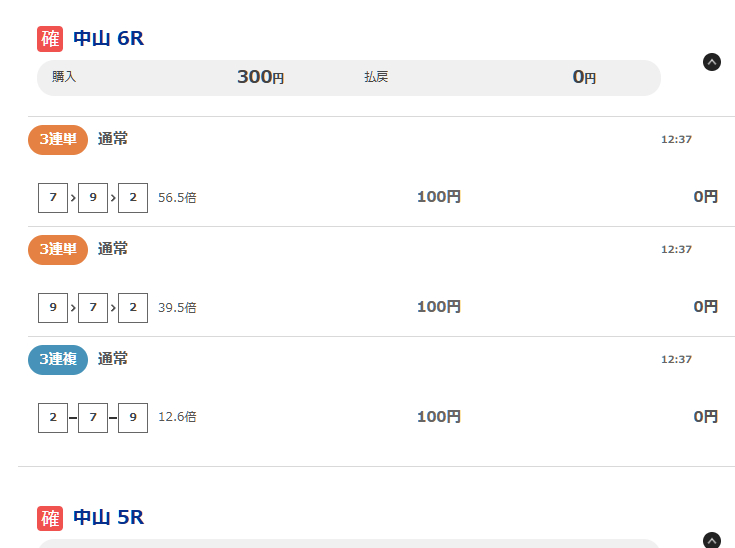The height and width of the screenshot is (548, 735).
Task: Select the 3連単 badge above 9>7>2
Action: 58,249
